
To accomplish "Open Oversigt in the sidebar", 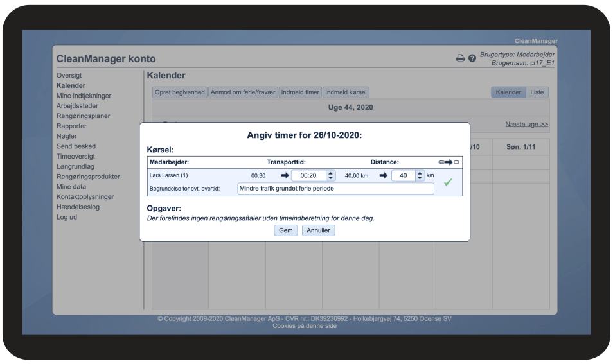I will pos(69,76).
